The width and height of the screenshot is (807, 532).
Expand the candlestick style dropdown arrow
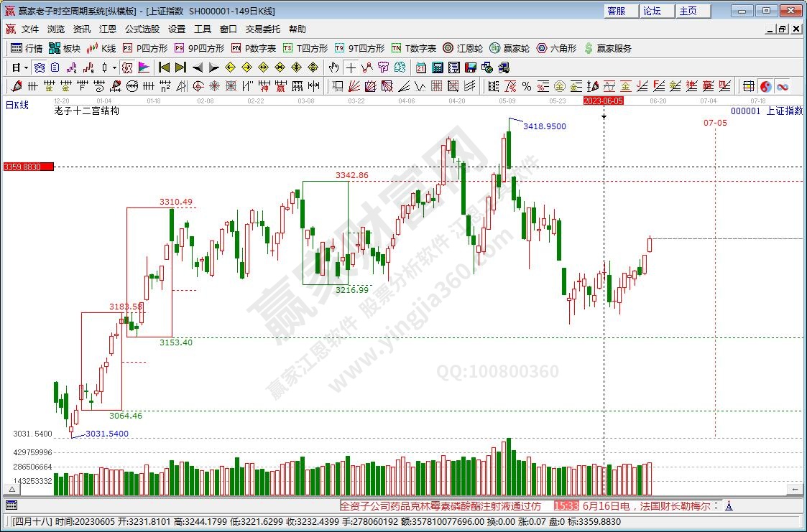pos(115,67)
